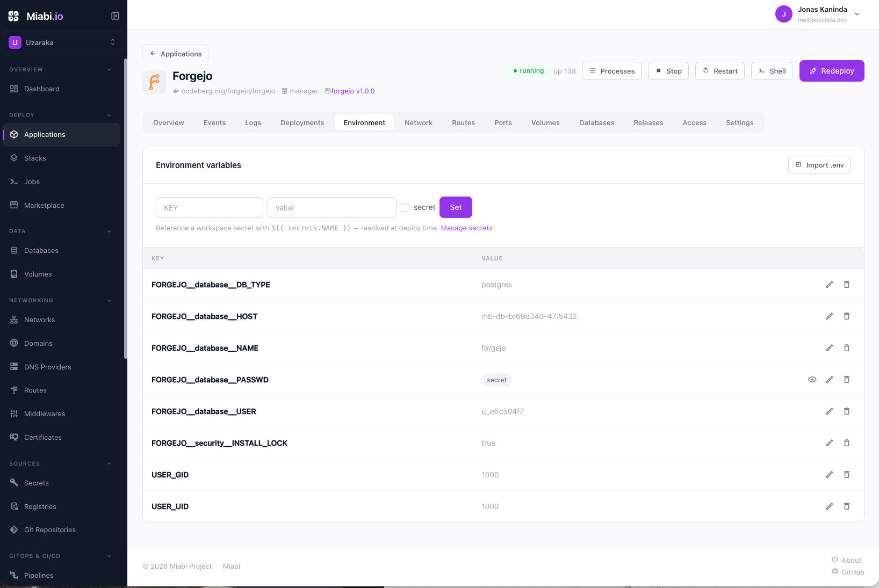Click the Redeploy button

[x=832, y=71]
